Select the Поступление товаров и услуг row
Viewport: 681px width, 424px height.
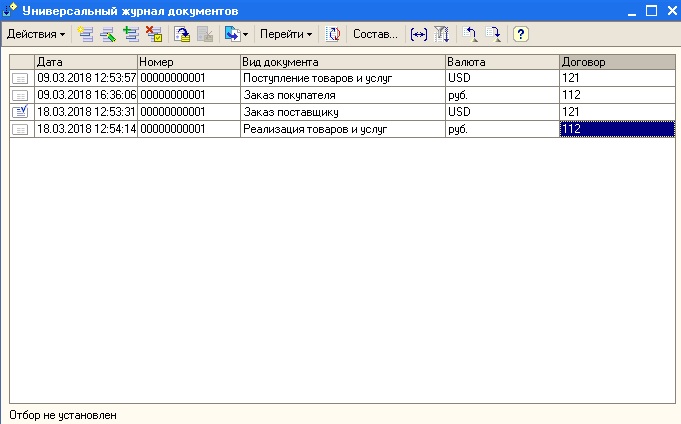click(x=342, y=77)
